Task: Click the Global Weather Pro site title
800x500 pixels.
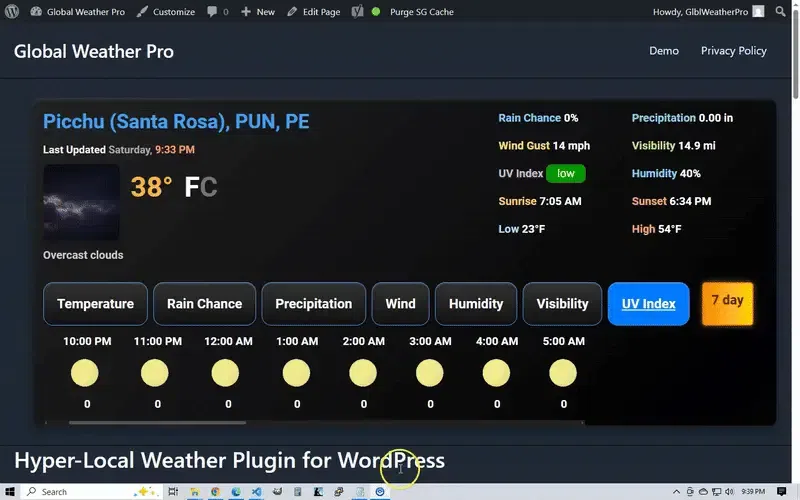Action: (x=94, y=52)
